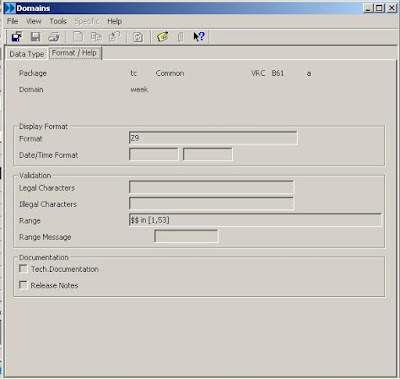Screen dimensions: 400x379
Task: Tick the Tech.Documentation checkbox
Action: (23, 269)
